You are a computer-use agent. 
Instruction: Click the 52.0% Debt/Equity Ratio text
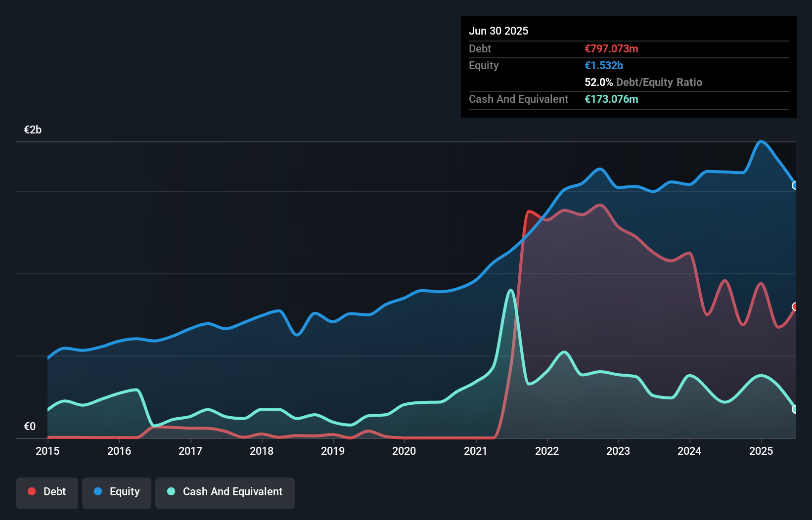point(643,82)
